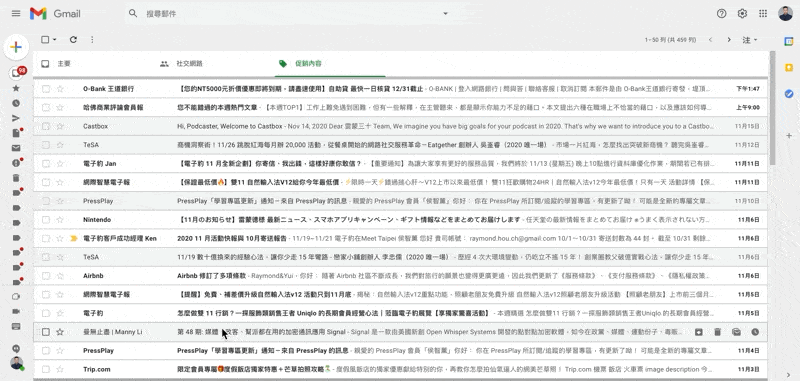The width and height of the screenshot is (800, 381).
Task: Open Google Calendar in side panel
Action: click(789, 41)
